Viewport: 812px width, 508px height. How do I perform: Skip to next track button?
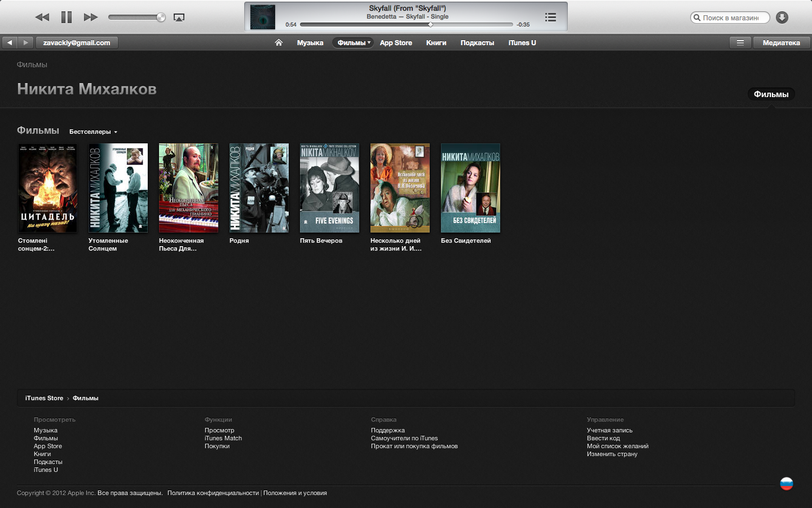(x=90, y=17)
